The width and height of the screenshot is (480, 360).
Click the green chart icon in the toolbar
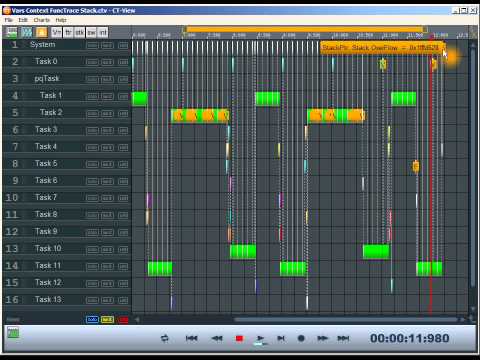(x=12, y=32)
